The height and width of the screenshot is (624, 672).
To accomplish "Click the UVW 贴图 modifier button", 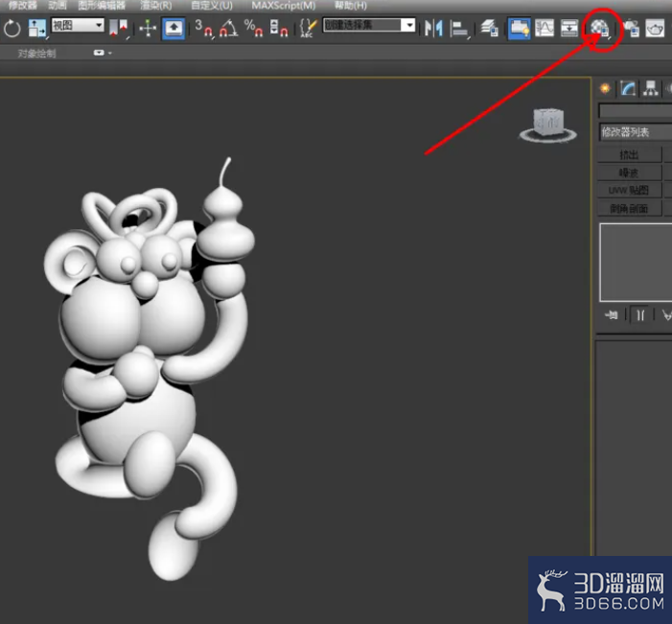I will (x=629, y=191).
